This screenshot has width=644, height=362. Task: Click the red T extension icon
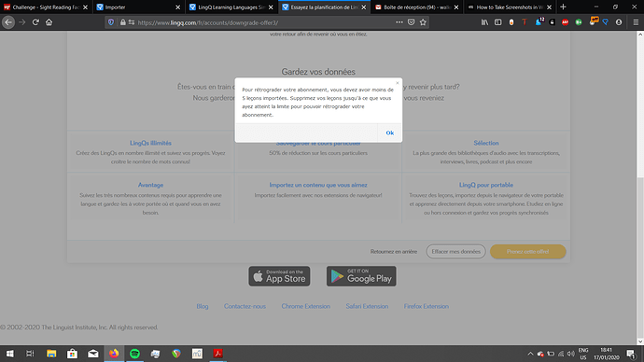[525, 22]
